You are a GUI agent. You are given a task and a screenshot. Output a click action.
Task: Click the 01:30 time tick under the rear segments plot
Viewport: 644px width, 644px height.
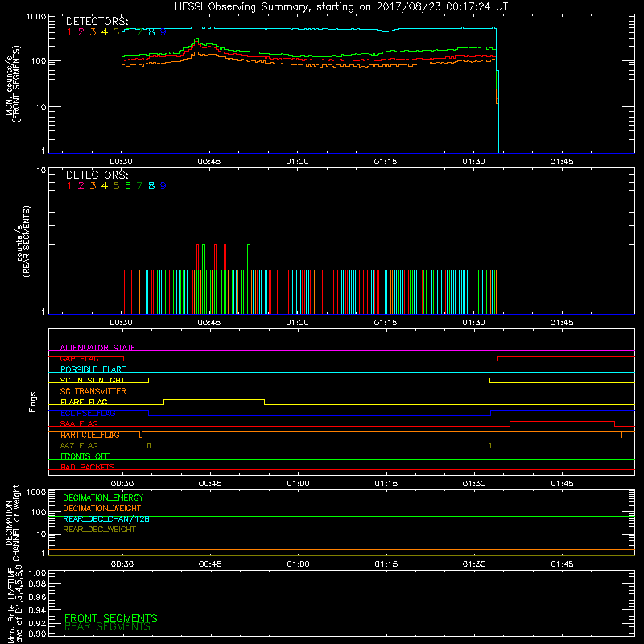[473, 323]
